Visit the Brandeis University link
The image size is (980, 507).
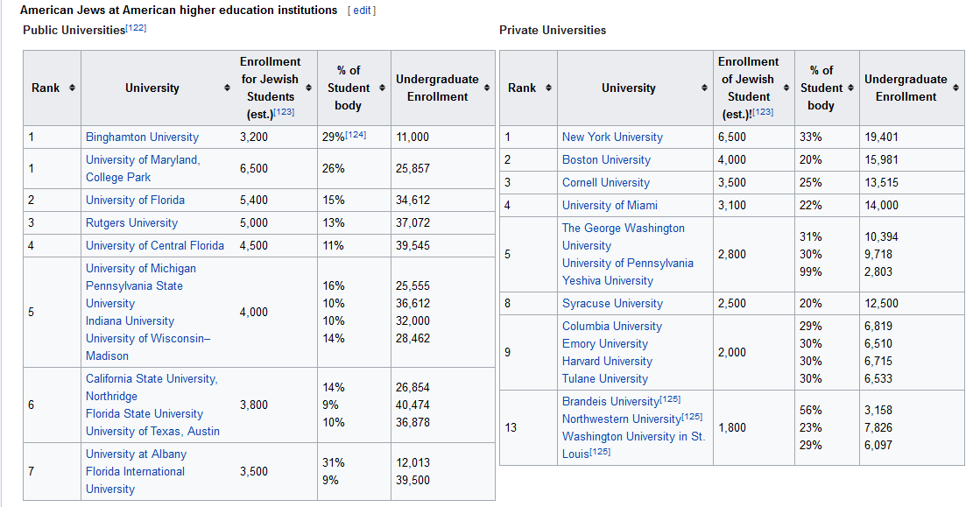click(610, 401)
